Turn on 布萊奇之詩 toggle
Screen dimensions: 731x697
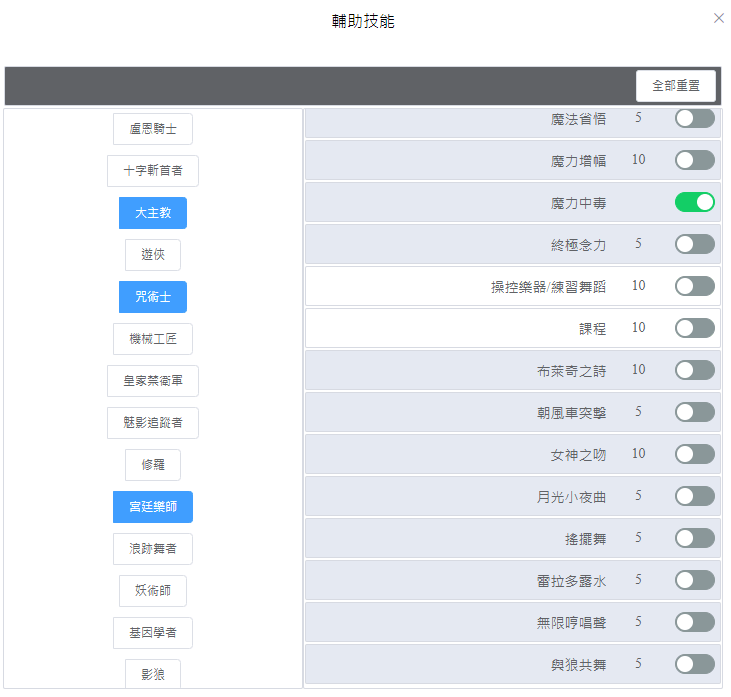695,370
